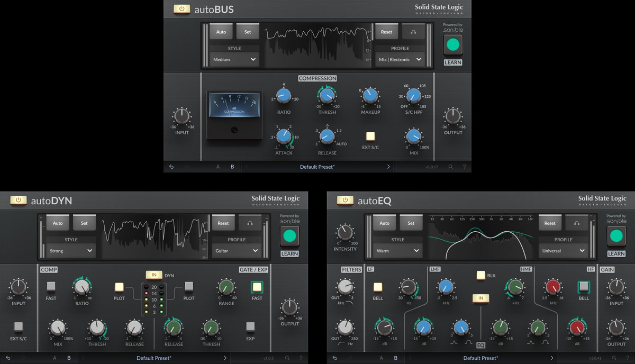Click the headphones icon in autoBUS

(413, 32)
